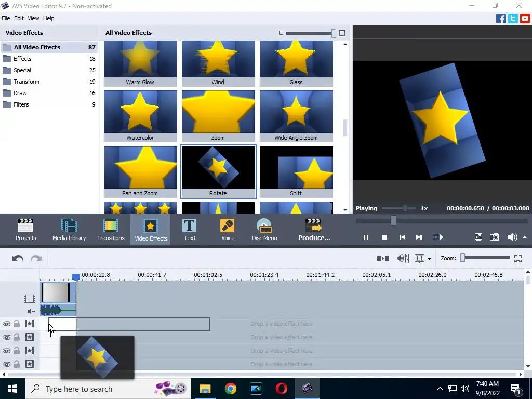The height and width of the screenshot is (399, 532).
Task: Switch preview to full screen
Action: tap(478, 237)
